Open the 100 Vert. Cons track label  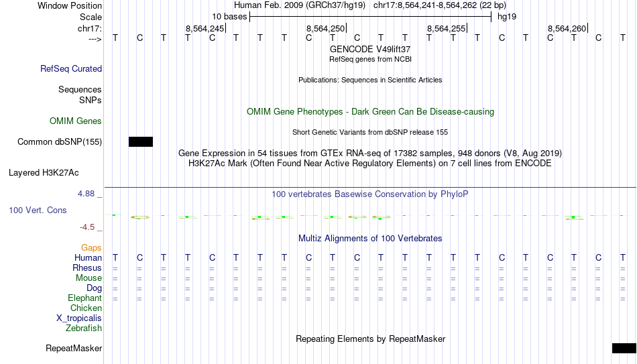[x=38, y=210]
